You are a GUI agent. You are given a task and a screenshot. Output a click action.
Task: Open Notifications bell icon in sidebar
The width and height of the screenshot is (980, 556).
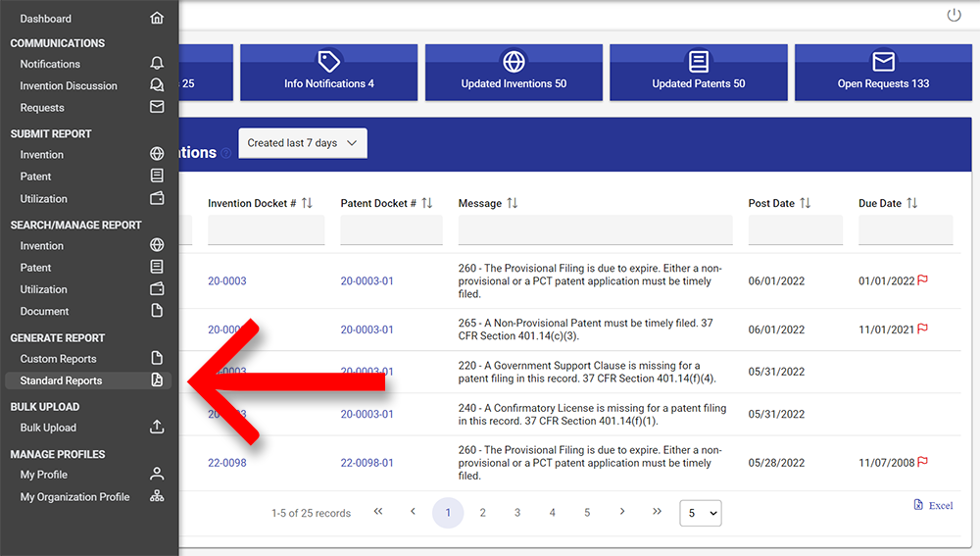click(x=157, y=64)
